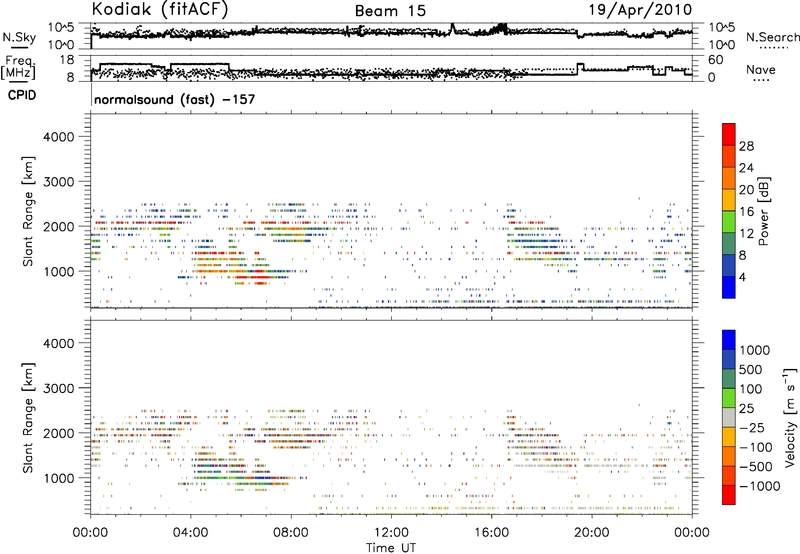Click the 19/Apr/2010 date label
Viewport: 800px width, 554px height.
640,10
